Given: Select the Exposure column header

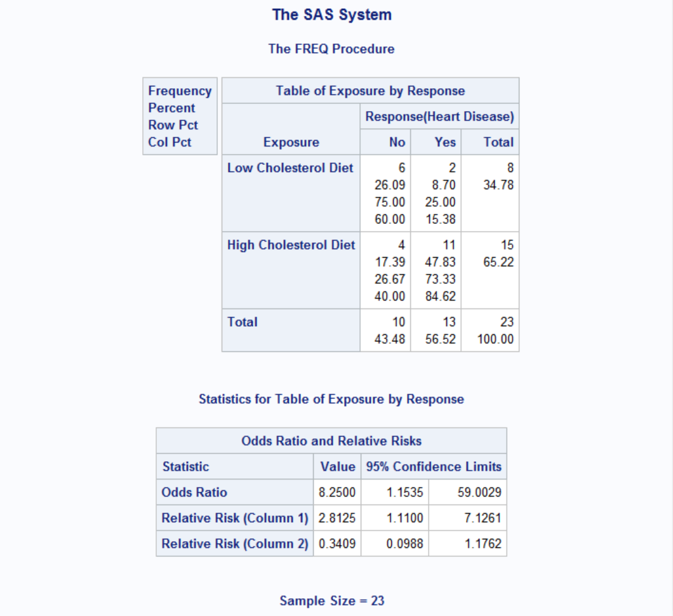Looking at the screenshot, I should [x=291, y=142].
